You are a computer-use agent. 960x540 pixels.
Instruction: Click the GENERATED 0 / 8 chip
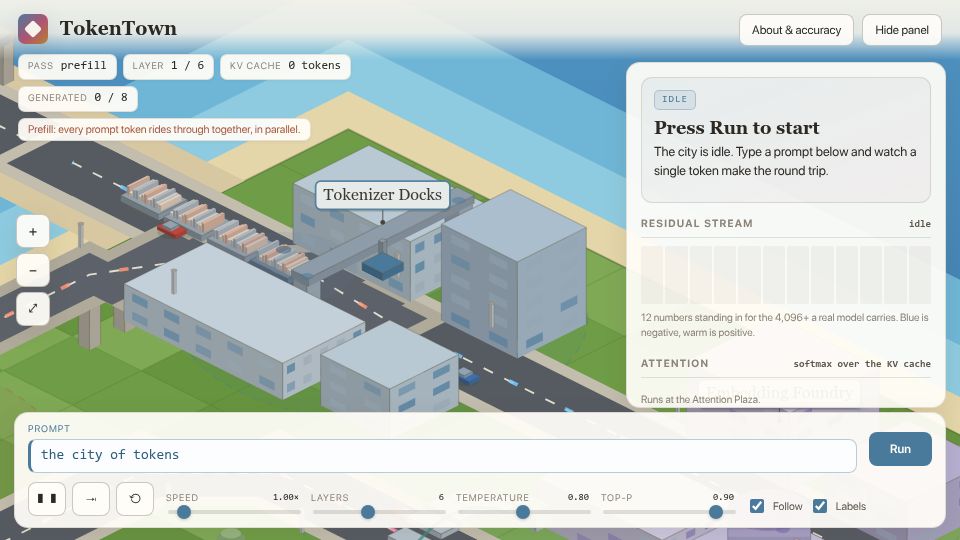click(78, 98)
